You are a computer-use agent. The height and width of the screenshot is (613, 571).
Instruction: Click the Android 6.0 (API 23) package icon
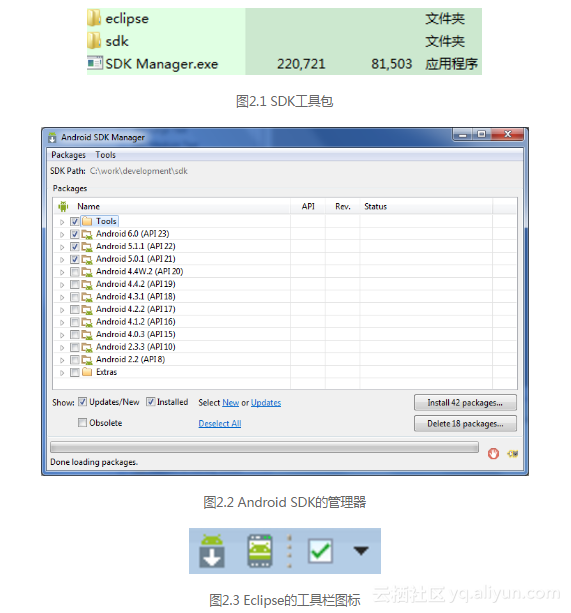pos(87,234)
